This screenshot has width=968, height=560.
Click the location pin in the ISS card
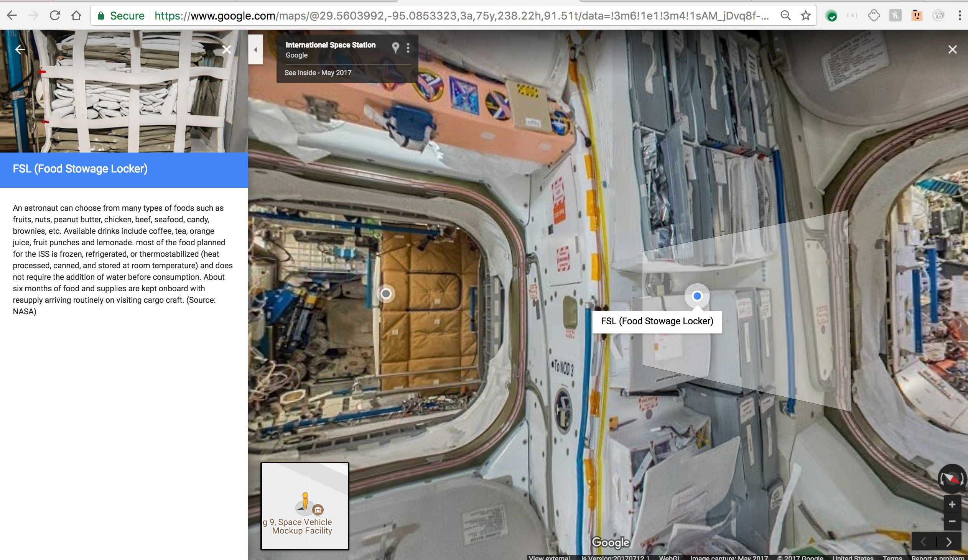click(395, 48)
